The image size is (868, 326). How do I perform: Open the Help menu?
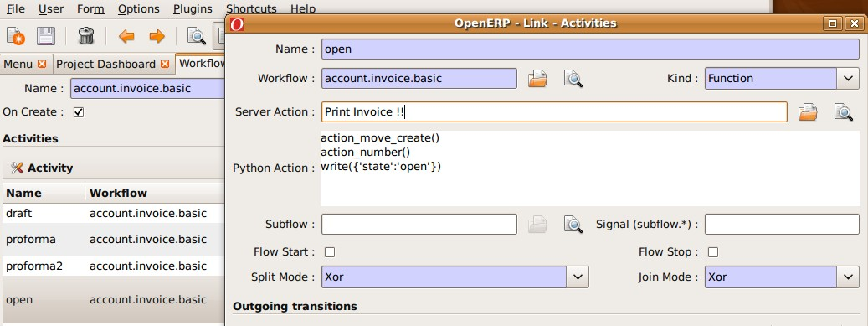pos(303,9)
